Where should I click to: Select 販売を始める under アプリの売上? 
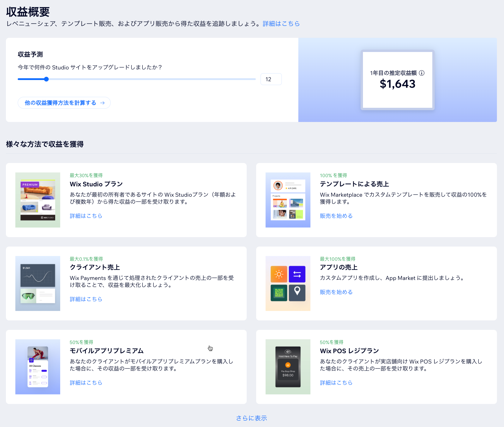(x=336, y=292)
